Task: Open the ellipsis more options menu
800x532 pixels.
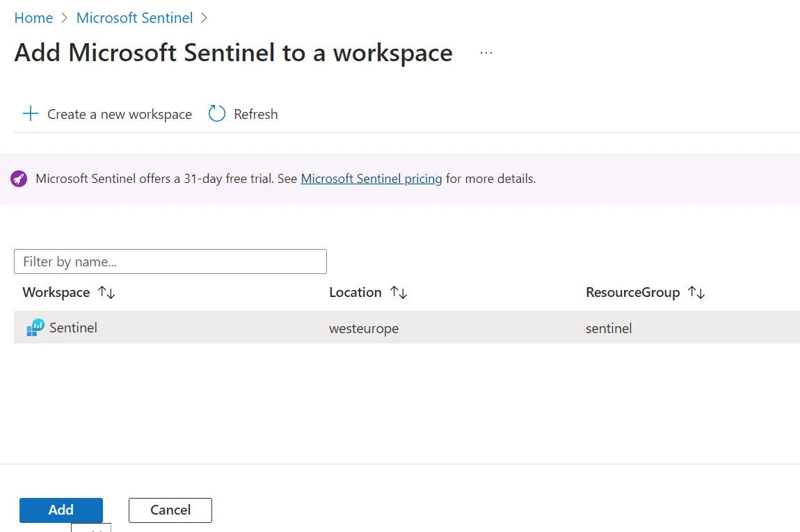Action: tap(486, 53)
